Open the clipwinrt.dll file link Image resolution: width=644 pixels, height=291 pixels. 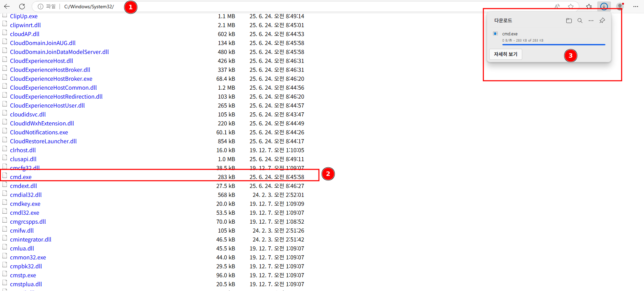(x=25, y=25)
